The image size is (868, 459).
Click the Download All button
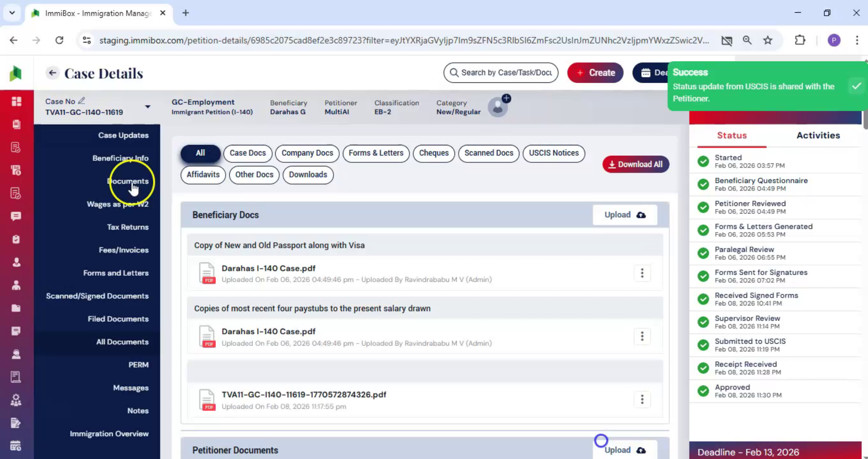tap(636, 164)
